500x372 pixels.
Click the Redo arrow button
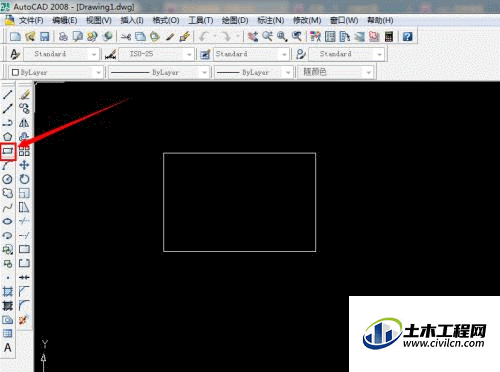tap(227, 36)
